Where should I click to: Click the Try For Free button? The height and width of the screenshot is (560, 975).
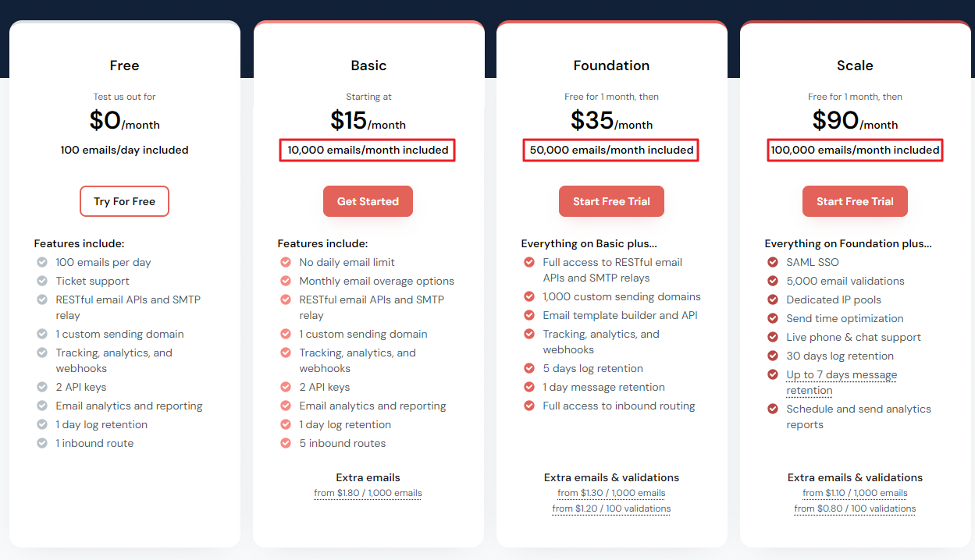pos(124,201)
